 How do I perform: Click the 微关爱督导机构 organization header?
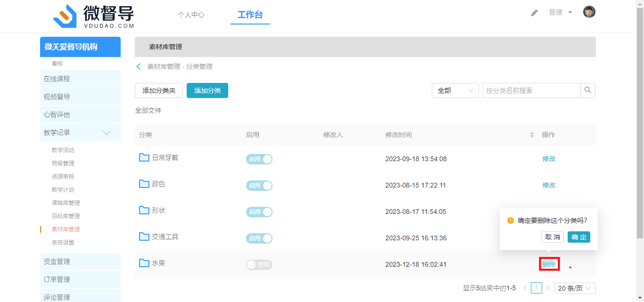coord(80,47)
